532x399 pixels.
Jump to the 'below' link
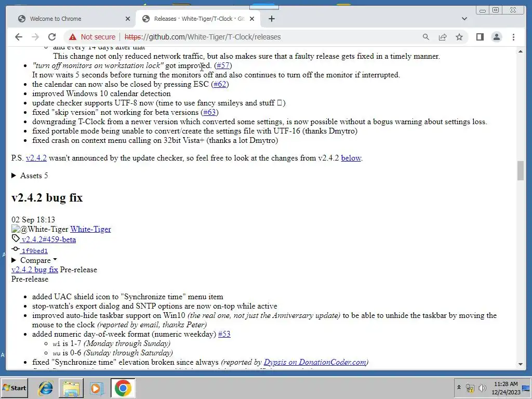(351, 158)
